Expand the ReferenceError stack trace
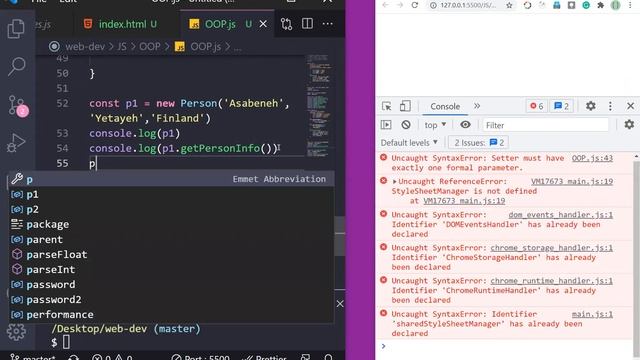Viewport: 640px width, 360px height. tap(394, 182)
